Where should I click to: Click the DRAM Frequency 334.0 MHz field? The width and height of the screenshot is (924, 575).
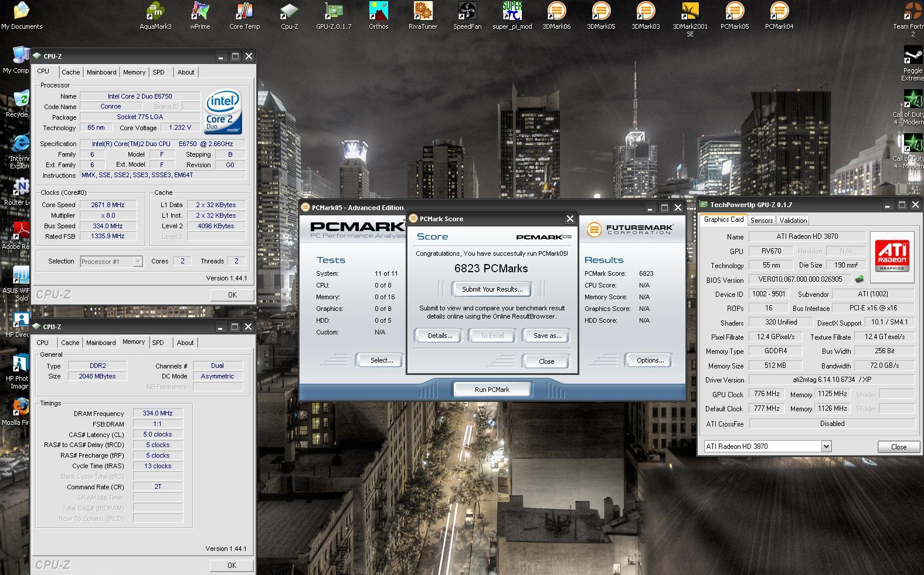click(158, 413)
